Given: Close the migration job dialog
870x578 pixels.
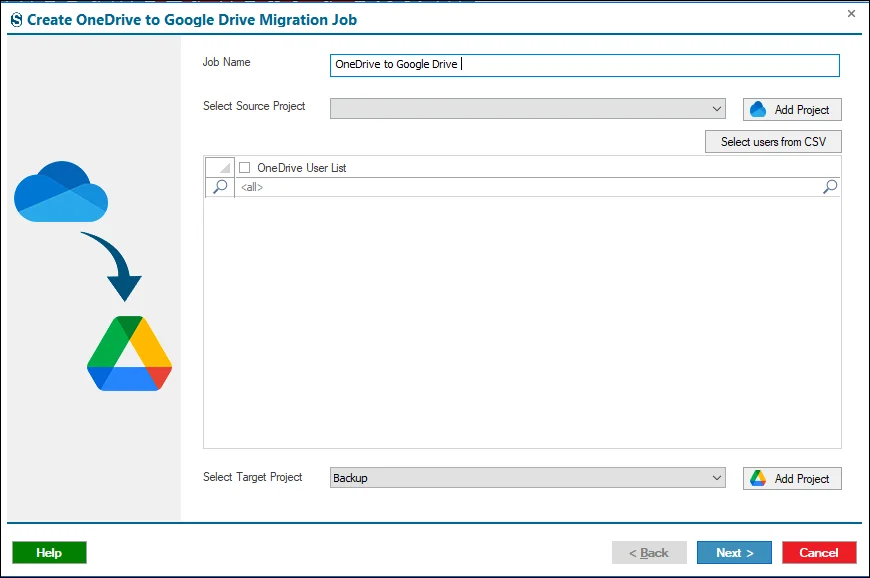Looking at the screenshot, I should pyautogui.click(x=851, y=14).
